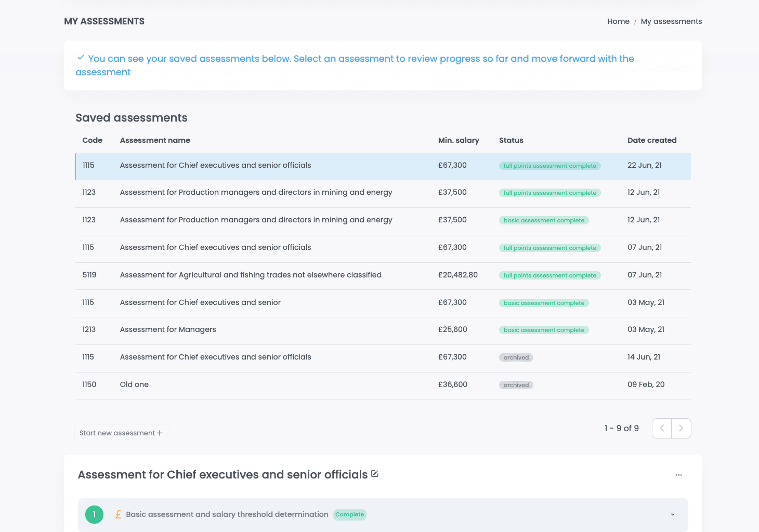This screenshot has width=759, height=532.
Task: Expand the Basic assessment section chevron
Action: click(673, 514)
